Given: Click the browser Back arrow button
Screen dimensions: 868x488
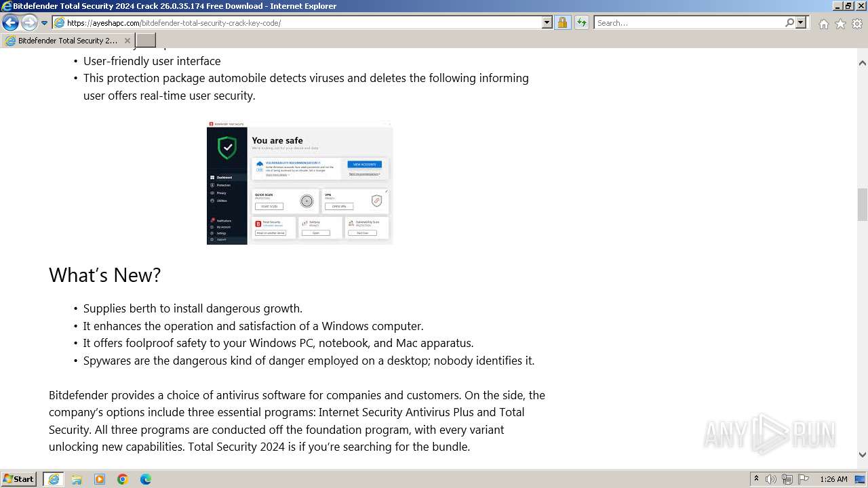Looking at the screenshot, I should [10, 23].
